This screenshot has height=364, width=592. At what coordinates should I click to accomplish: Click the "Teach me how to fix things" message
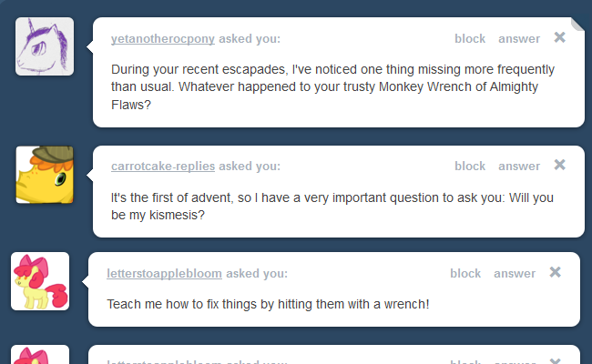click(x=268, y=303)
